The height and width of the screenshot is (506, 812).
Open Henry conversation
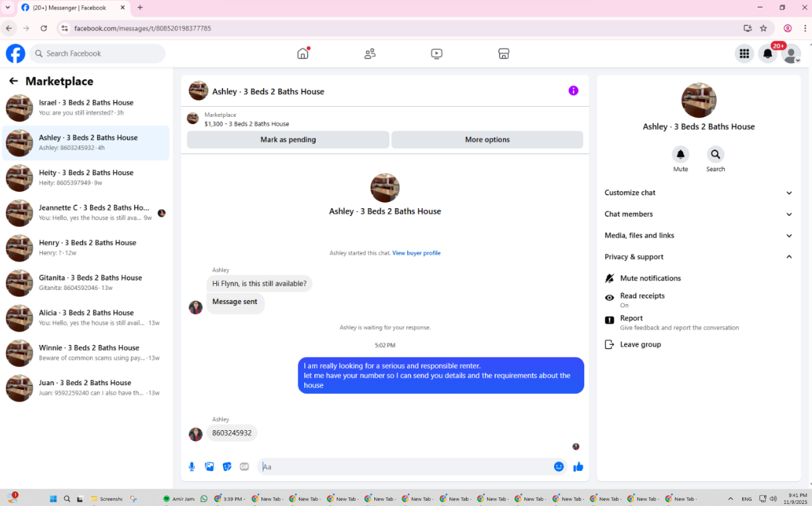(x=86, y=248)
